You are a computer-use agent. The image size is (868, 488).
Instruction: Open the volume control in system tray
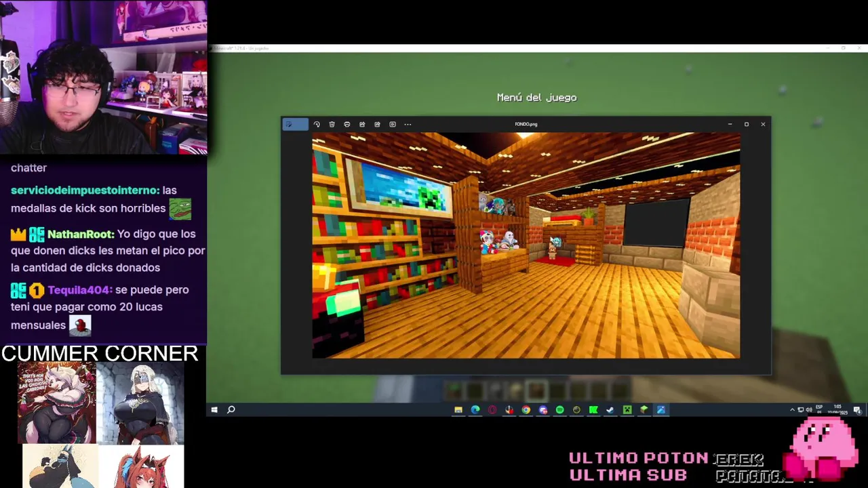point(808,409)
